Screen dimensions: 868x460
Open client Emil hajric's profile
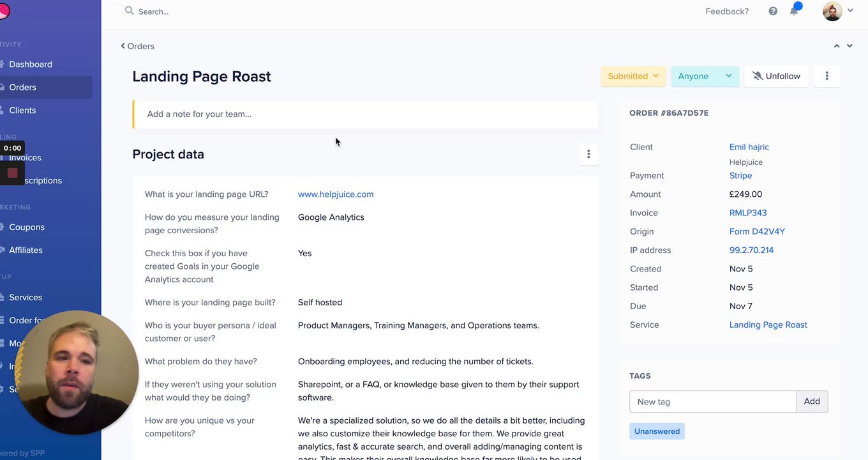[x=749, y=147]
